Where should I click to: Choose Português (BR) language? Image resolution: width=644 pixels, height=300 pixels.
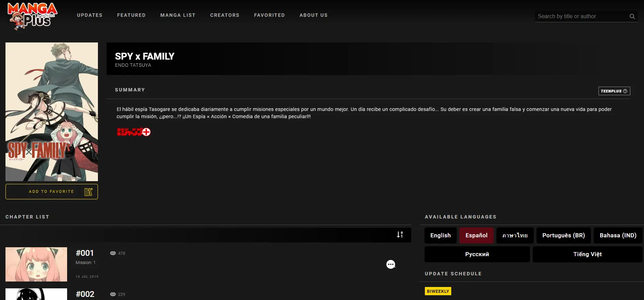point(564,235)
